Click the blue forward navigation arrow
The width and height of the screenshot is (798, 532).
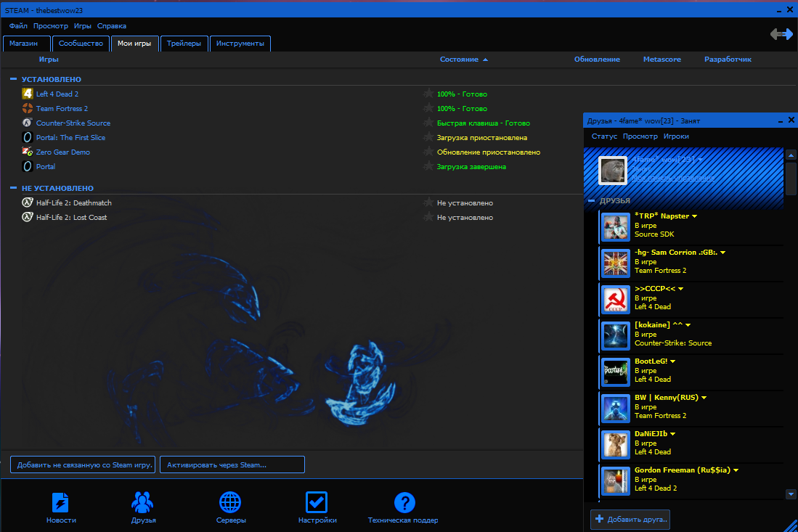(788, 34)
